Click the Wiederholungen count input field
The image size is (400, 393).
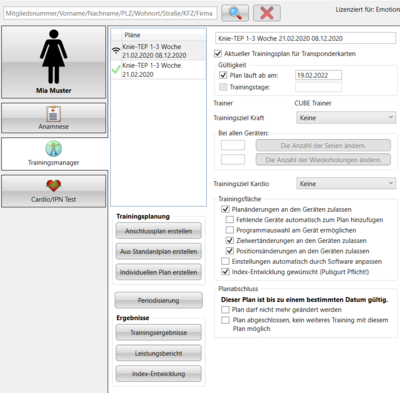pos(233,159)
